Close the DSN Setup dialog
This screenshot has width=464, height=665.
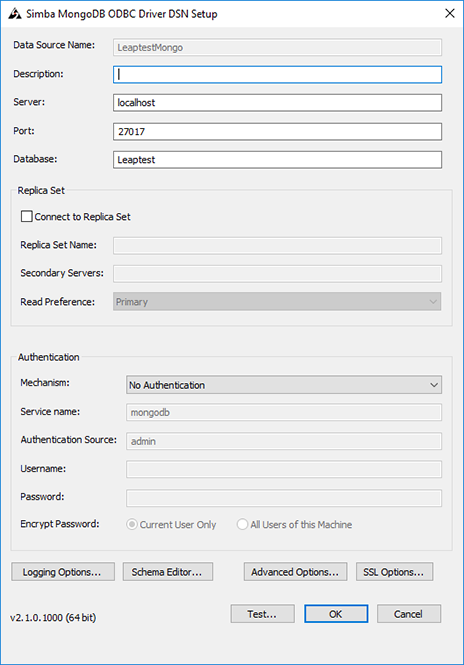click(x=450, y=14)
